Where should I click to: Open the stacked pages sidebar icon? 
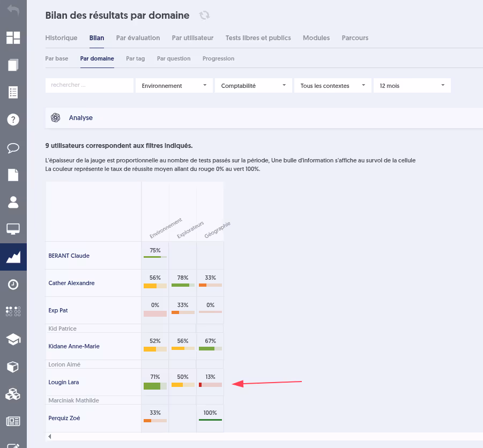(x=13, y=65)
